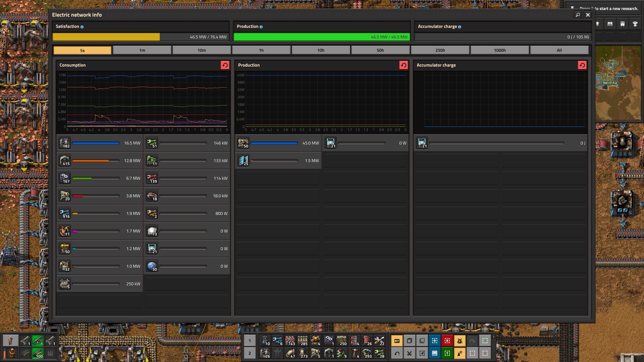644x362 pixels.
Task: Select the electric furnace consumption icon (182)
Action: click(65, 143)
